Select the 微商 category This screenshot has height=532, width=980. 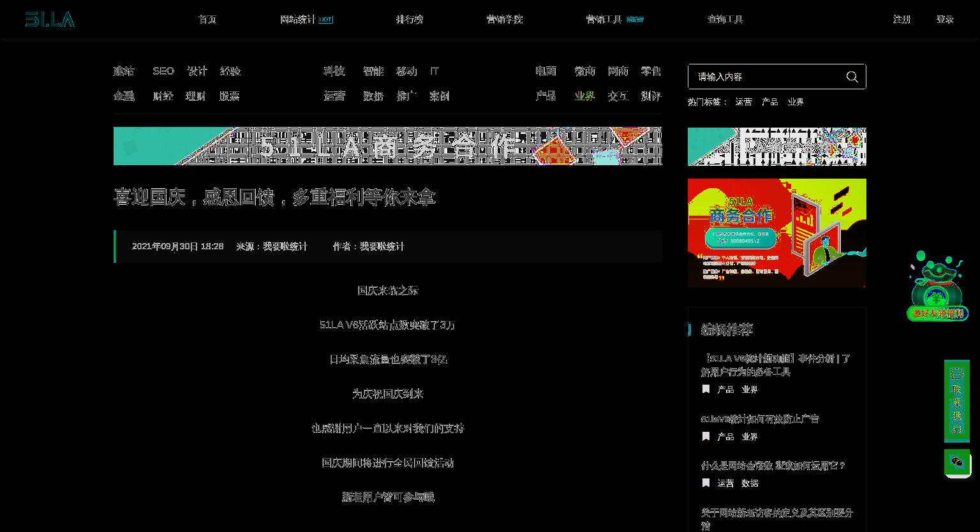(x=585, y=71)
